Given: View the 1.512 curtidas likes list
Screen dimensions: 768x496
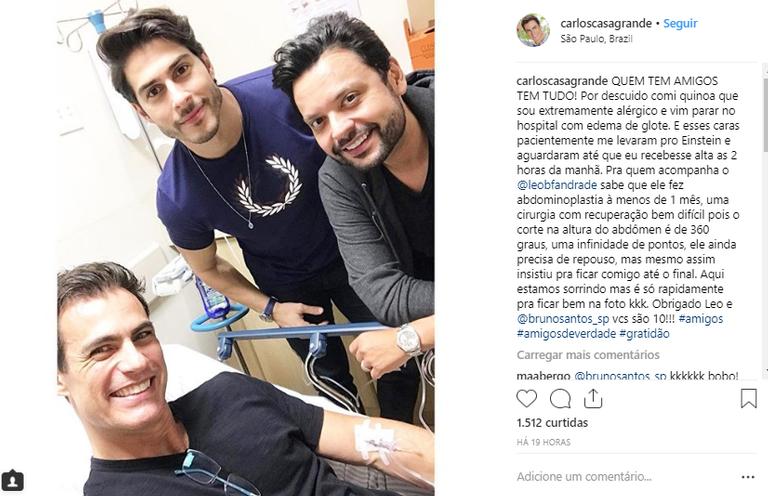Looking at the screenshot, I should pyautogui.click(x=552, y=423).
